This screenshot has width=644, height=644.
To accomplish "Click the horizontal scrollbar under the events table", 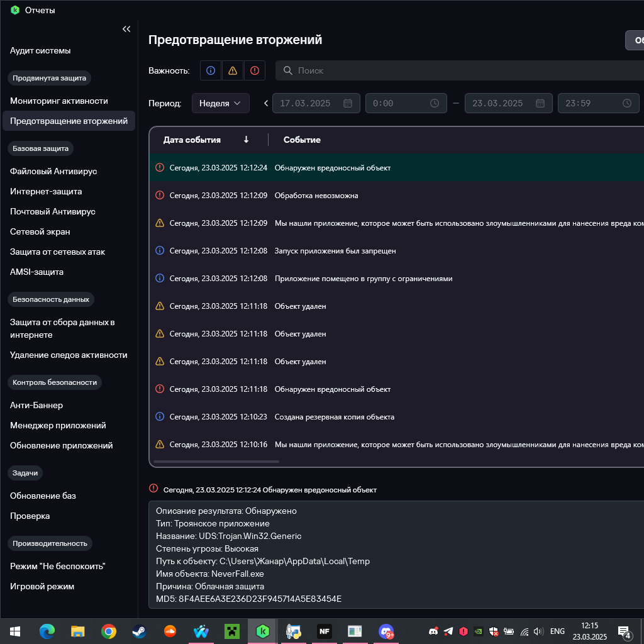I will click(216, 462).
